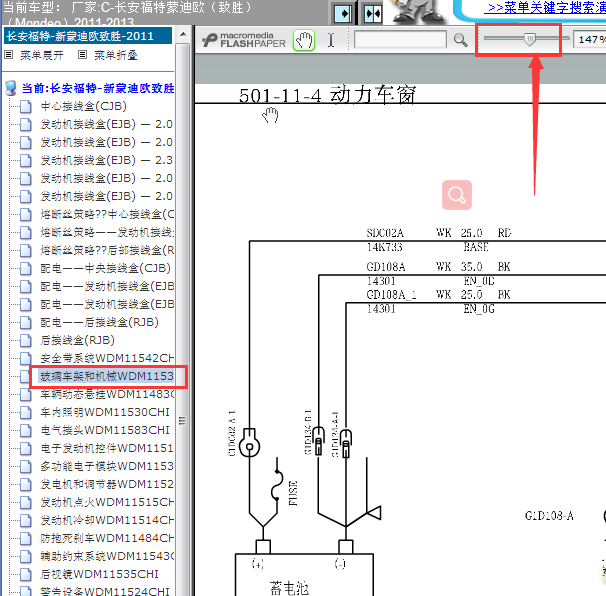Click wire label GD108A_1 in the diagram

(x=392, y=295)
